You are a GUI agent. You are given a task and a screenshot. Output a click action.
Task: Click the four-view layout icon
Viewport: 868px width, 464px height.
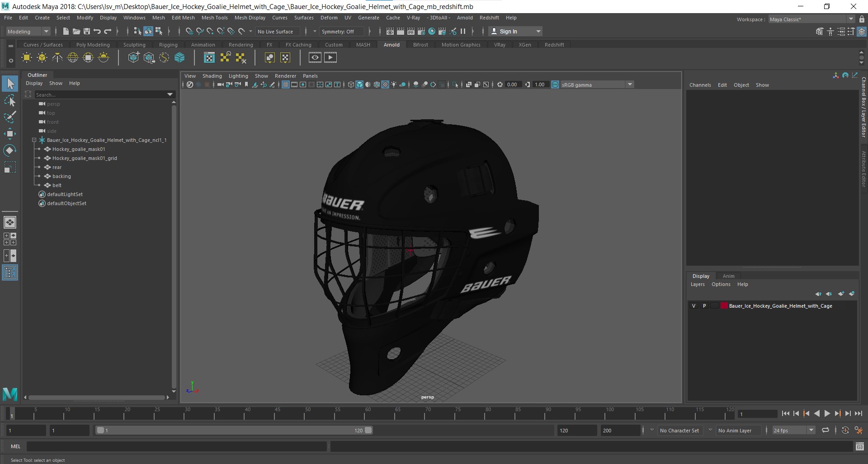[10, 239]
